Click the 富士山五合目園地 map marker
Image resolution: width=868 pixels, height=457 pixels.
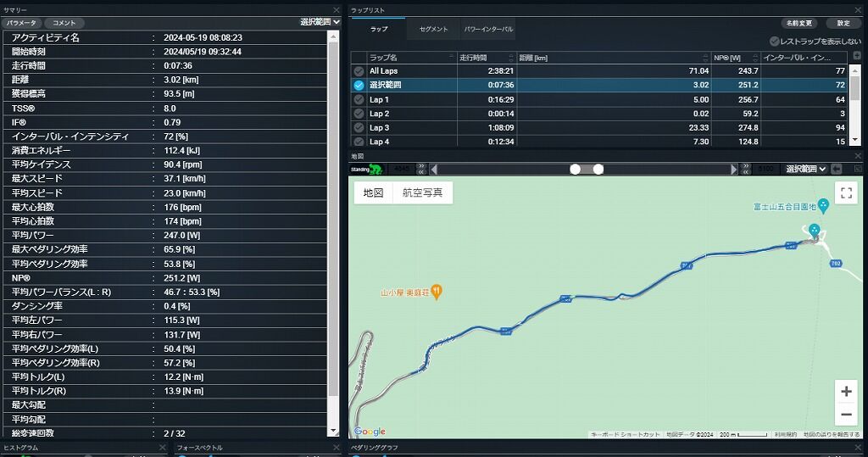[x=823, y=206]
